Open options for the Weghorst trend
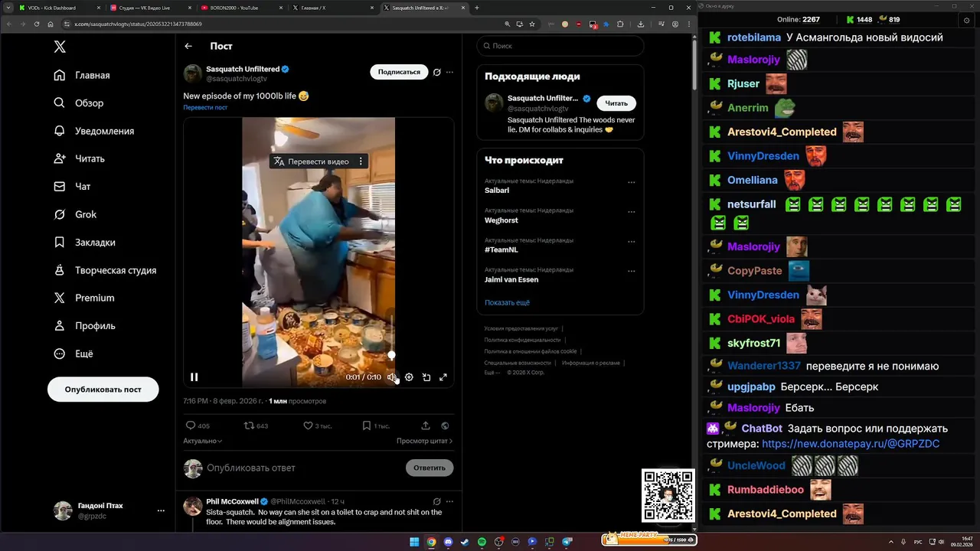The width and height of the screenshot is (980, 551). [x=631, y=212]
